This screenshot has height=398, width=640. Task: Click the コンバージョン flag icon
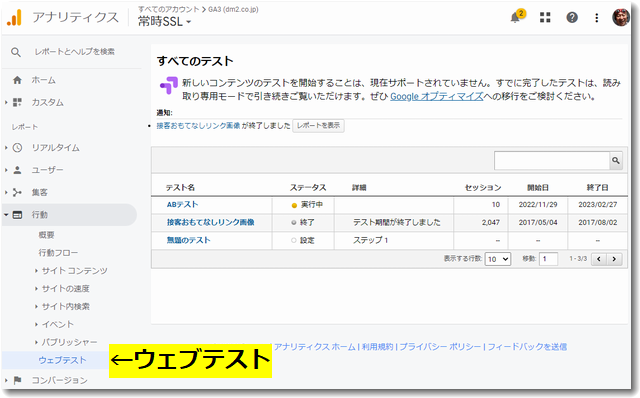point(17,380)
